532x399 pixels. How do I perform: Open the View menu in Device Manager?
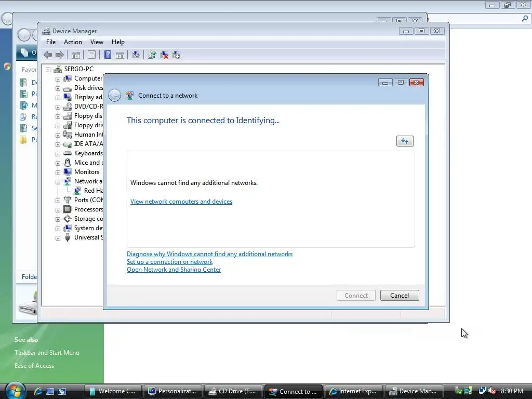coord(97,42)
